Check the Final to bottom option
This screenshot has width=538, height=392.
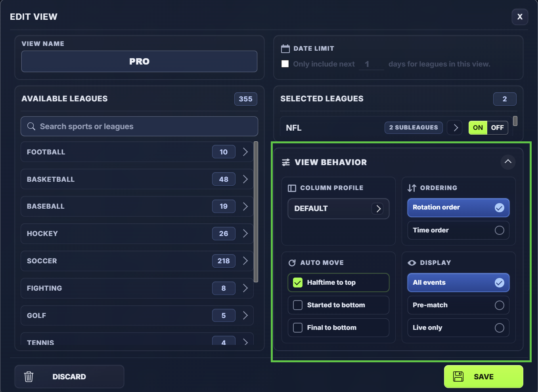point(298,327)
